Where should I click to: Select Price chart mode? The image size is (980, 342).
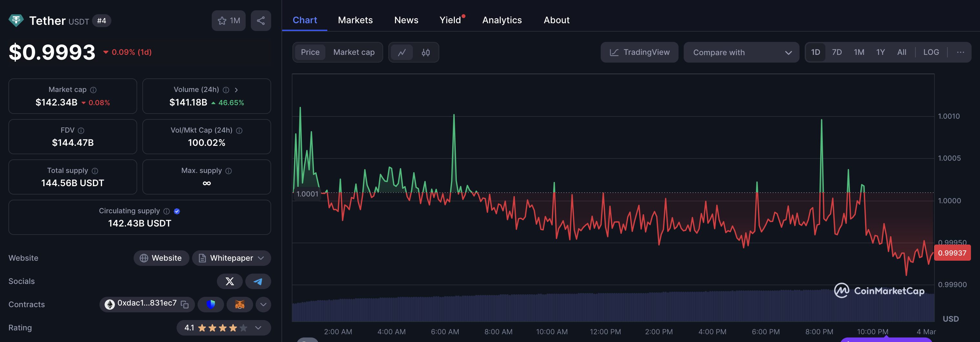(x=310, y=52)
